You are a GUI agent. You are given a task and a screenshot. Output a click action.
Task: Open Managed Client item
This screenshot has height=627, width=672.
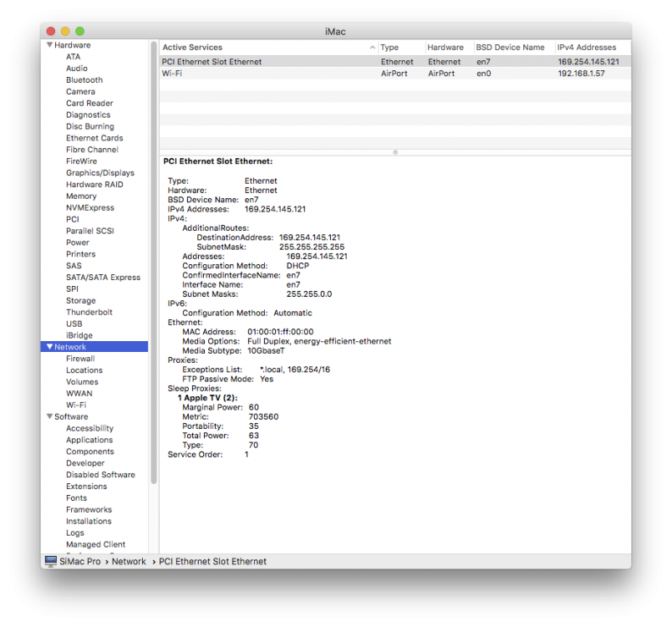point(95,544)
